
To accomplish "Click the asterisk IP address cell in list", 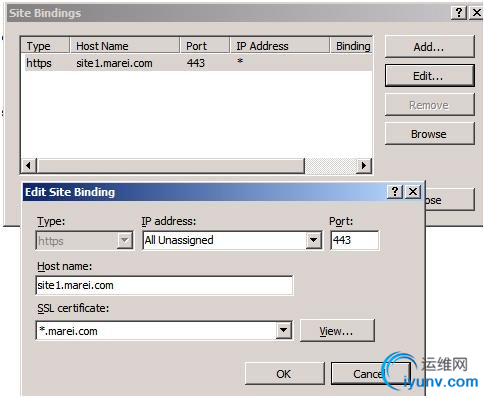I will click(240, 61).
